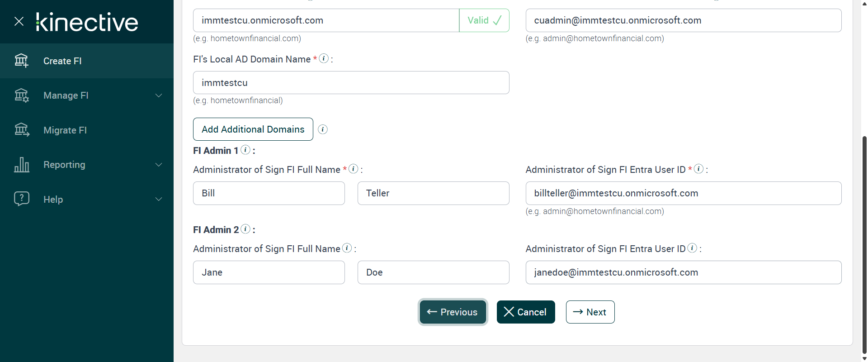The width and height of the screenshot is (868, 362).
Task: Expand the Reporting menu chevron
Action: pos(159,165)
